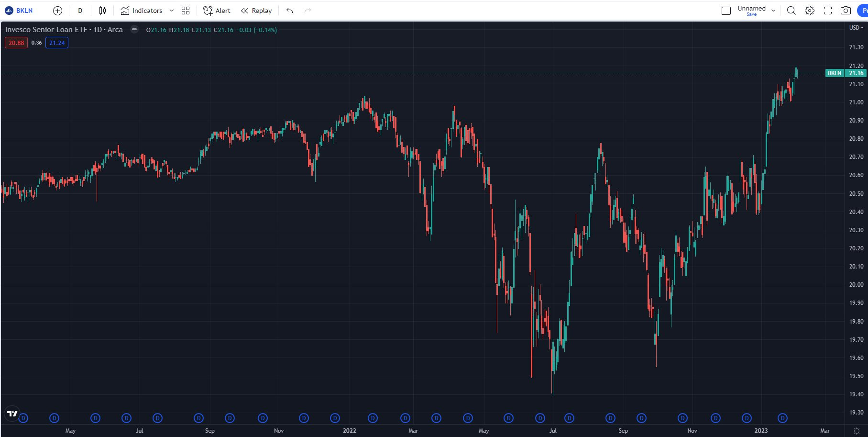Viewport: 868px width, 437px height.
Task: Create a new Alert
Action: coord(217,11)
